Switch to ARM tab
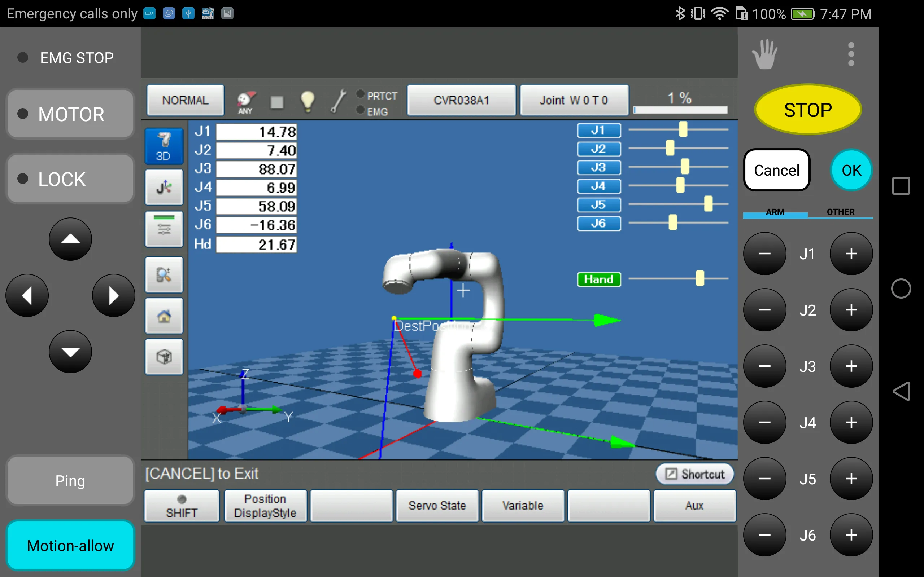The height and width of the screenshot is (577, 924). 773,211
